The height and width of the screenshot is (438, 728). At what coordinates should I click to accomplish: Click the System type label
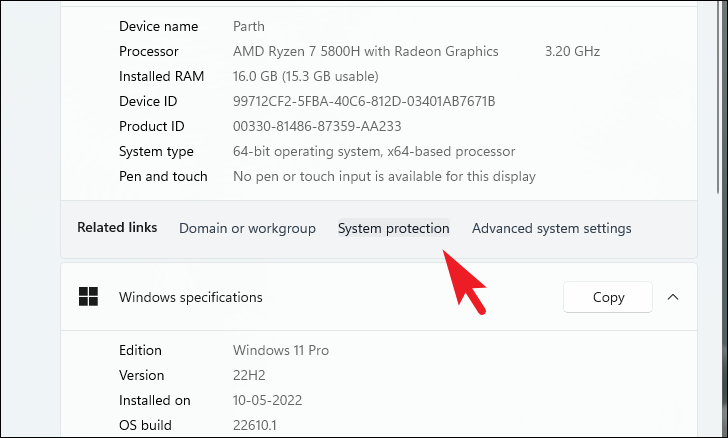156,151
